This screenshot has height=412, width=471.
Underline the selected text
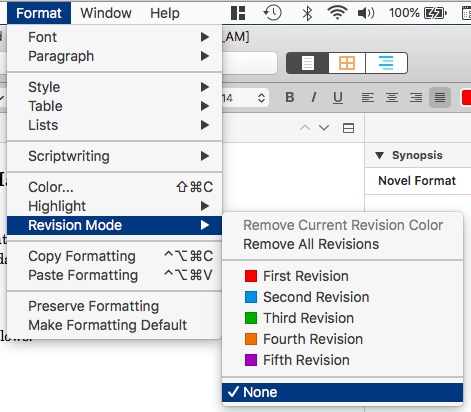[338, 97]
